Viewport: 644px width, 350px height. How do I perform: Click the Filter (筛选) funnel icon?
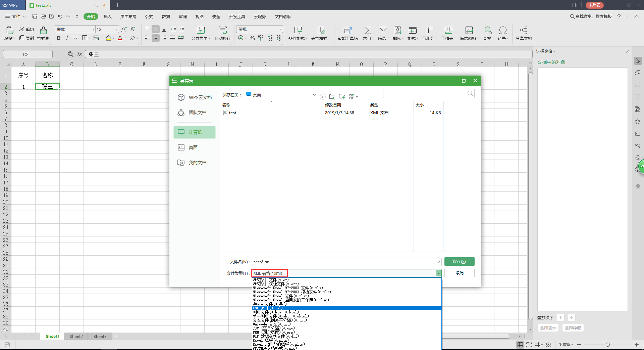(x=383, y=30)
